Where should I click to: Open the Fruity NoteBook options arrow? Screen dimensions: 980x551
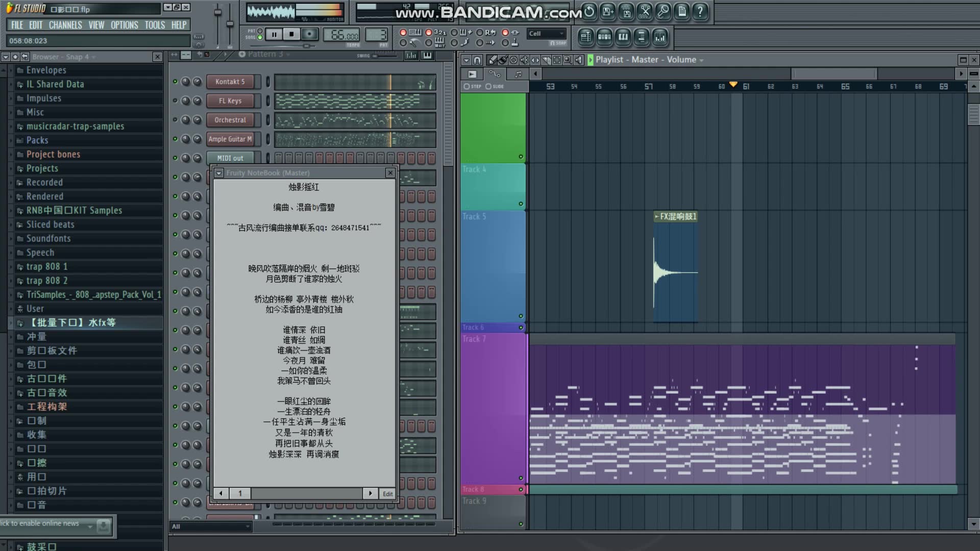(218, 173)
